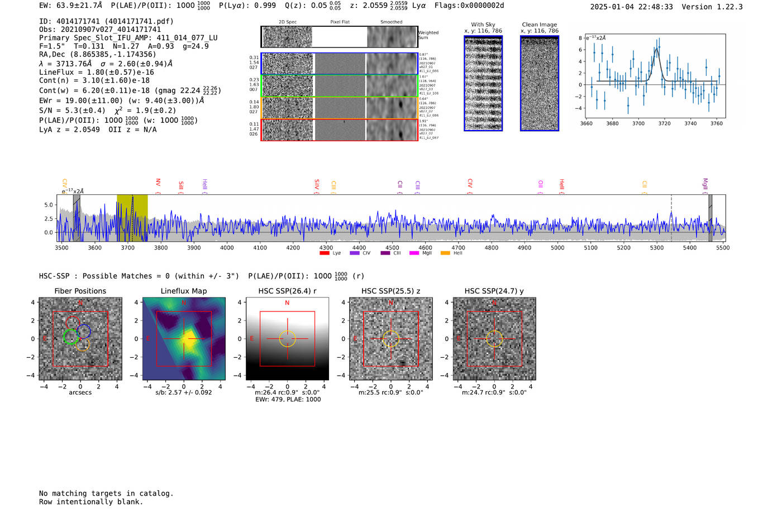The width and height of the screenshot is (782, 532).
Task: Click the 'Weighted Sum' label
Action: [x=428, y=35]
